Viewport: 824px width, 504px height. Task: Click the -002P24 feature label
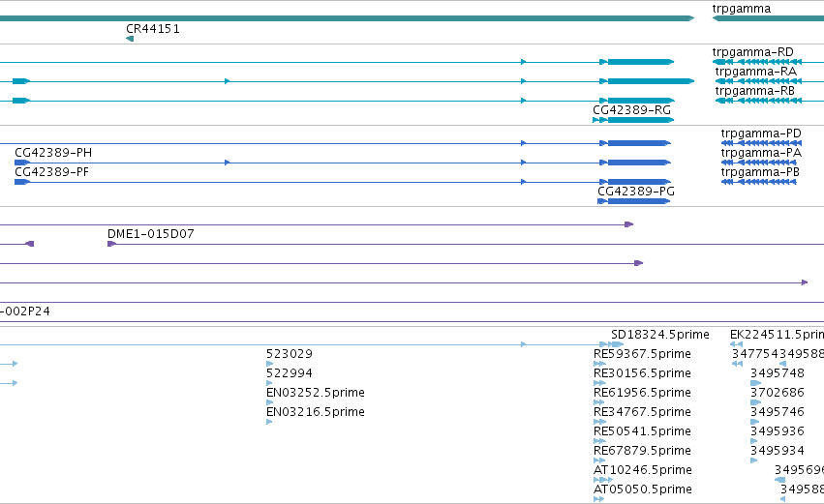click(x=25, y=311)
